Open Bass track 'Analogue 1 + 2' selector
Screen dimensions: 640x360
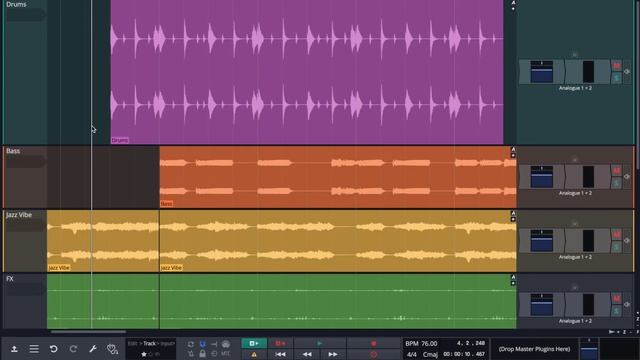tap(575, 193)
